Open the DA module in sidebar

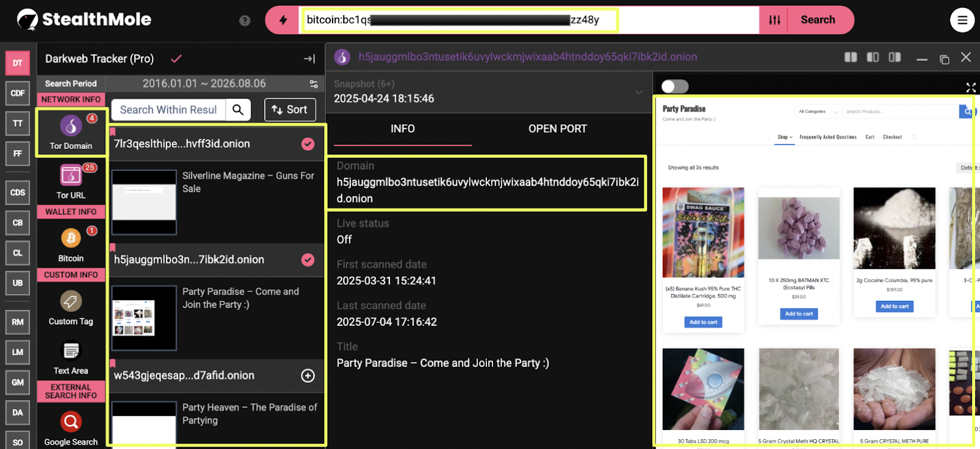point(18,412)
